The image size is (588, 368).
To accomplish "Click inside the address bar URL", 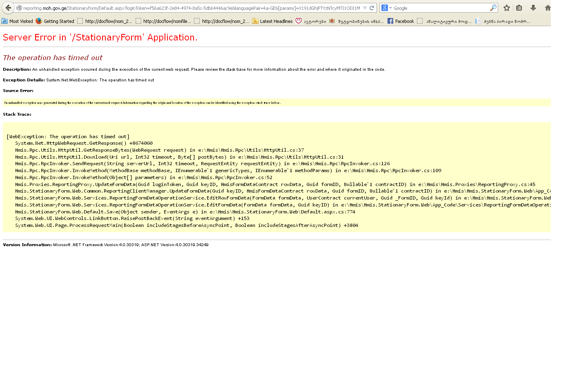I will pyautogui.click(x=192, y=8).
